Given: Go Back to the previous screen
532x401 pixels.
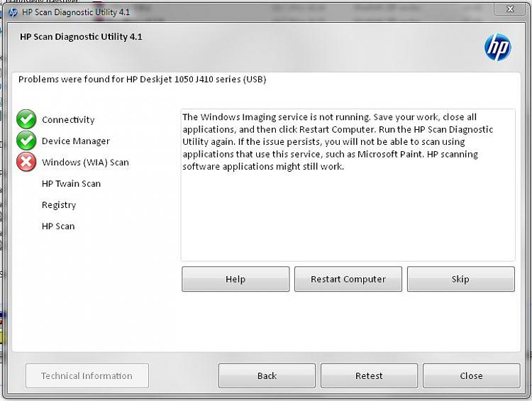Looking at the screenshot, I should 267,376.
